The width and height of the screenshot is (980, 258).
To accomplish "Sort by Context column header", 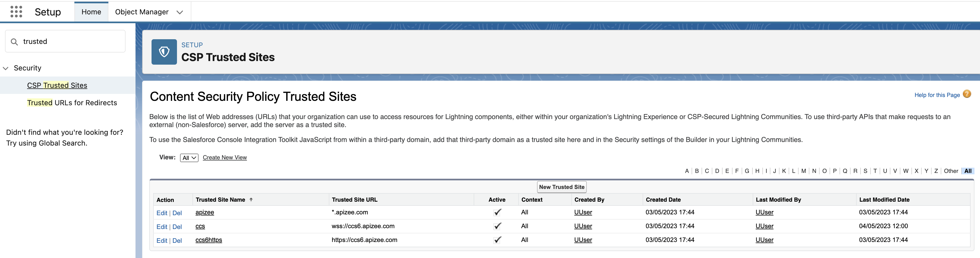I will point(532,199).
